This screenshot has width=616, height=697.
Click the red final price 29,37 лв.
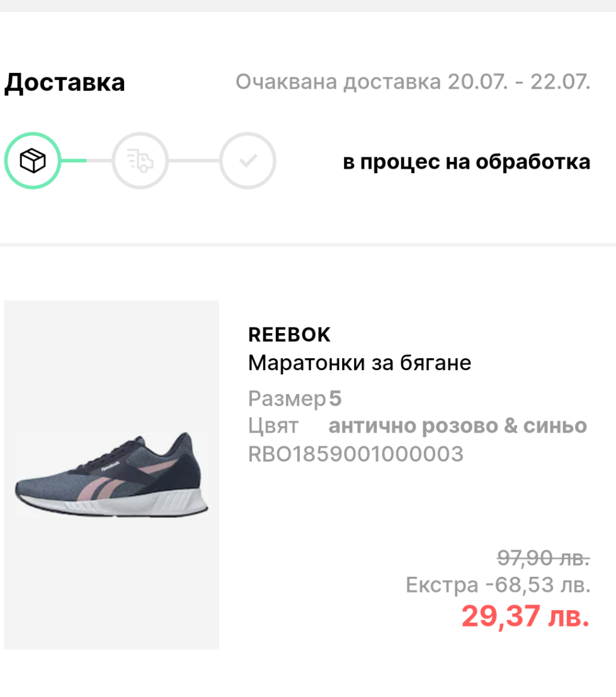pos(525,616)
